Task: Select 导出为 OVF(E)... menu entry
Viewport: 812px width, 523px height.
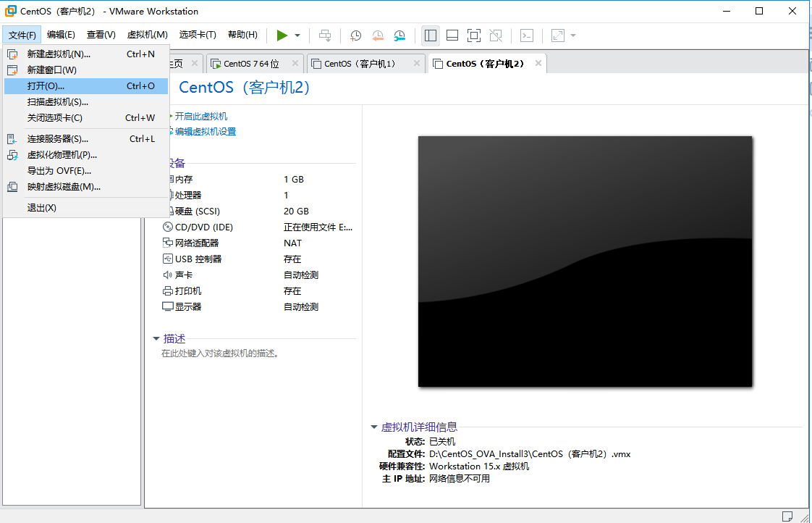Action: (x=86, y=170)
